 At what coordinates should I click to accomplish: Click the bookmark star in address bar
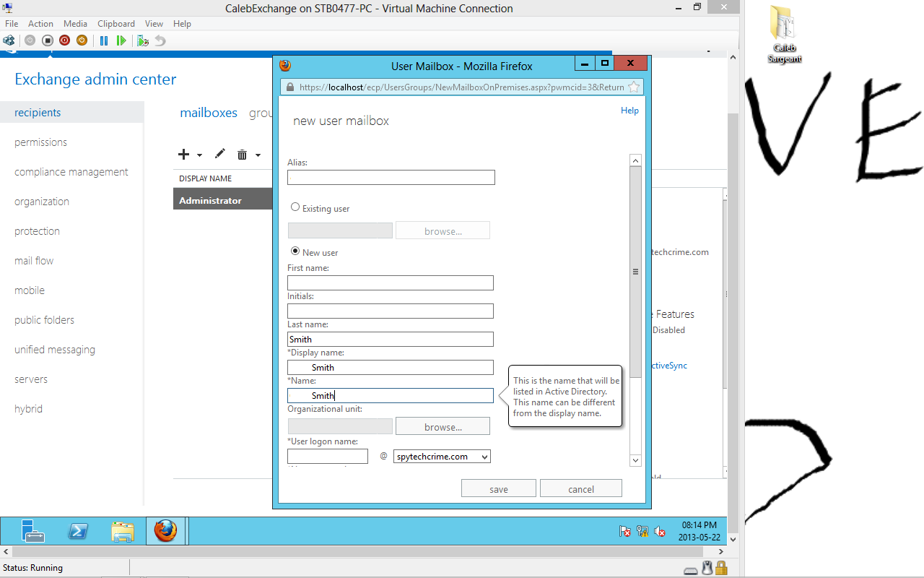pos(634,87)
